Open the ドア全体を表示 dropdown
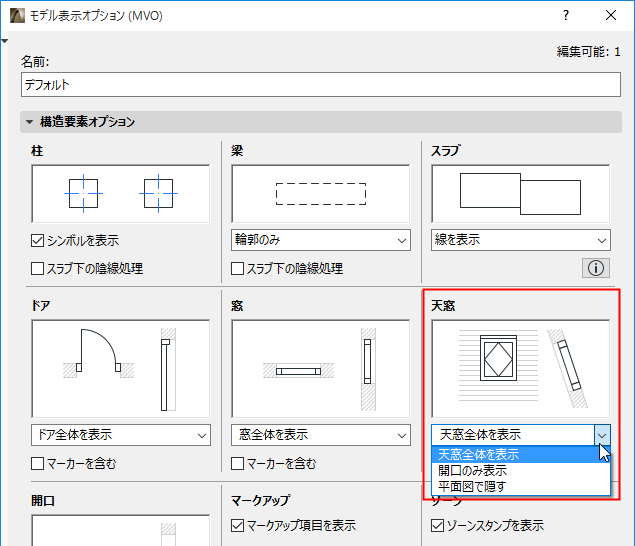Screen dimensions: 635x546 121,435
